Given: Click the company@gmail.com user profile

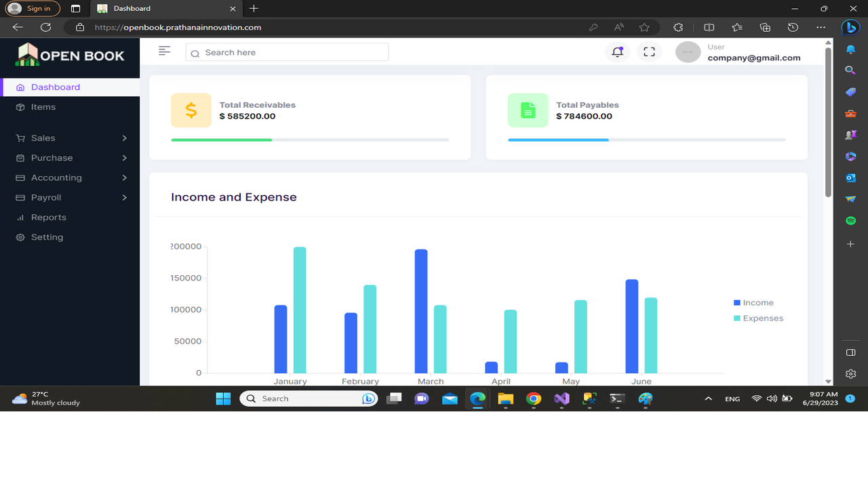Looking at the screenshot, I should coord(753,58).
